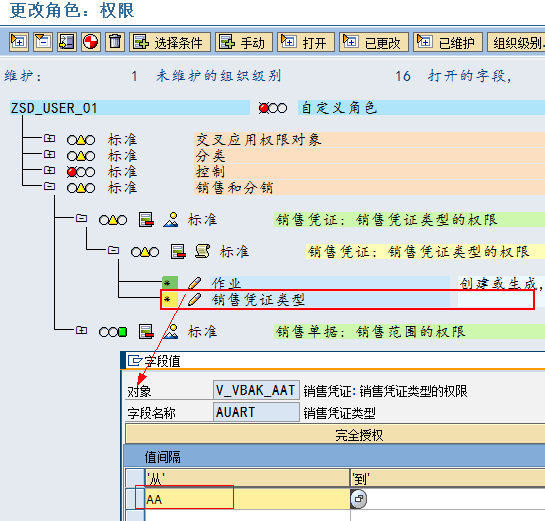Click the collapse-all nodes toolbar icon
This screenshot has width=545, height=521.
(43, 42)
